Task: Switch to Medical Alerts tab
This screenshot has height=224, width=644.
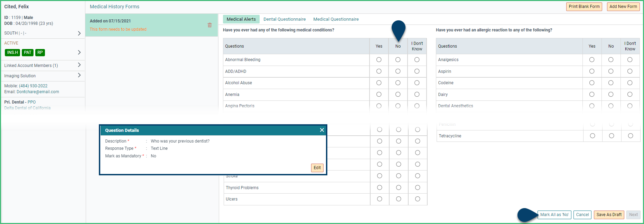Action: [x=241, y=19]
